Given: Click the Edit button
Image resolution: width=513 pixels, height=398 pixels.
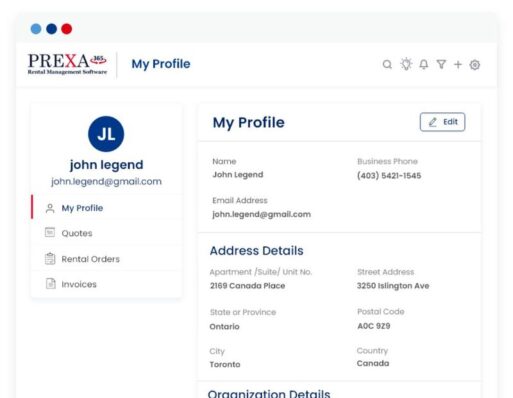Looking at the screenshot, I should click(442, 122).
